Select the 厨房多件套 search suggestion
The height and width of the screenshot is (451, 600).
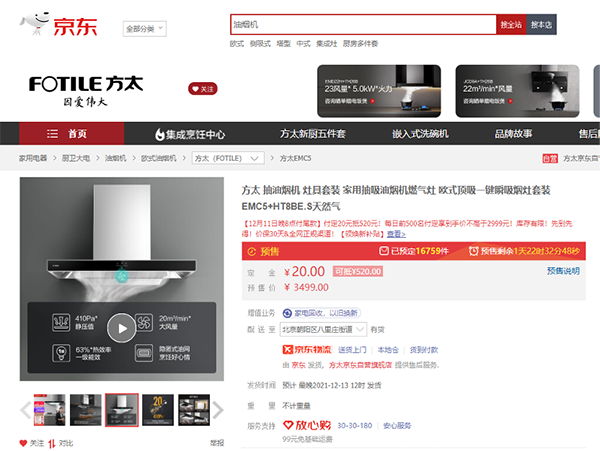tap(360, 44)
